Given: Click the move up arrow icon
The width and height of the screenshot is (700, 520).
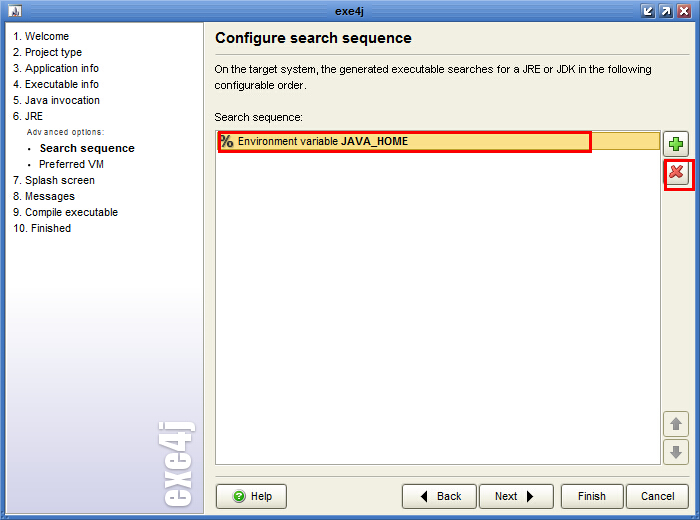Looking at the screenshot, I should click(677, 424).
